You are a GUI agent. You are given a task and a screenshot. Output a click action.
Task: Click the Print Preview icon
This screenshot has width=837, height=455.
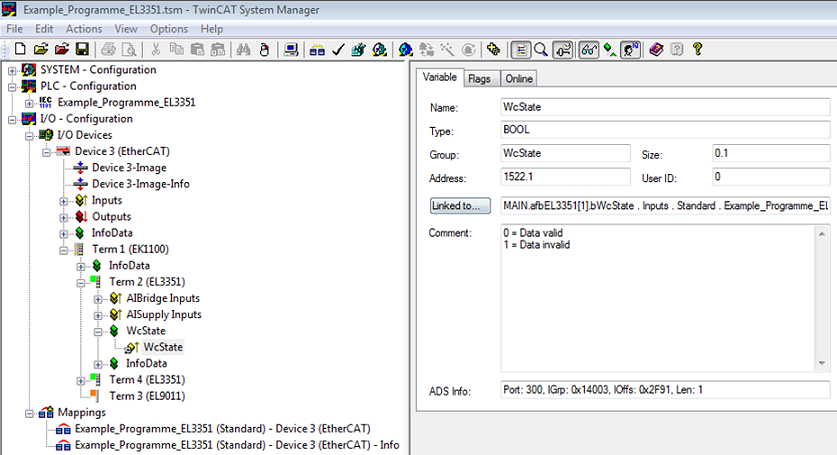tap(129, 50)
